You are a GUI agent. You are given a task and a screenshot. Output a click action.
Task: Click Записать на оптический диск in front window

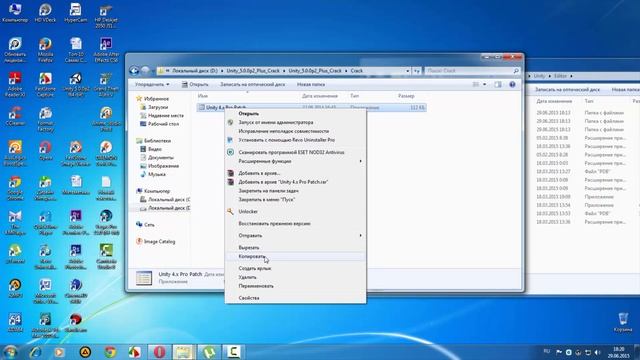point(252,84)
